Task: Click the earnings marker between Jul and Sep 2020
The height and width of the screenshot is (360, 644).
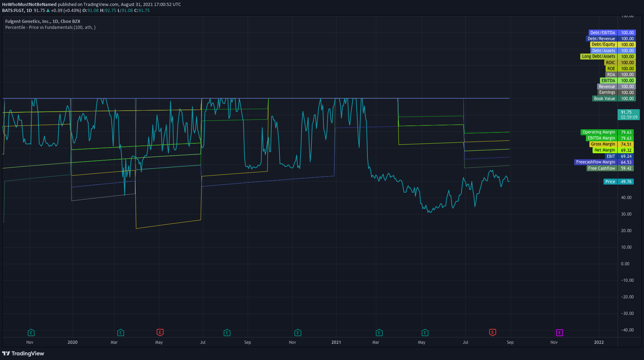Action: (227, 333)
